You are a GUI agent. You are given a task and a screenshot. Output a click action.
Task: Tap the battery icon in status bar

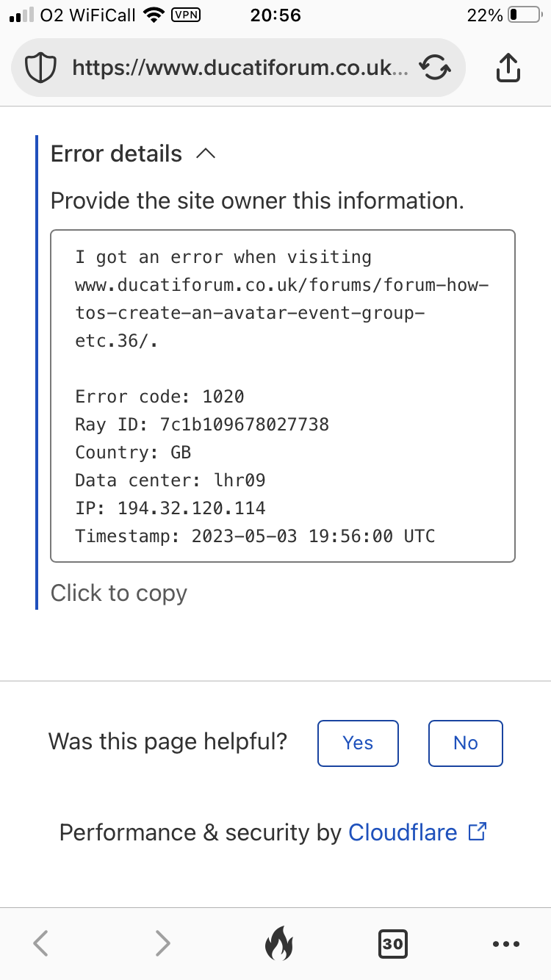pos(524,15)
